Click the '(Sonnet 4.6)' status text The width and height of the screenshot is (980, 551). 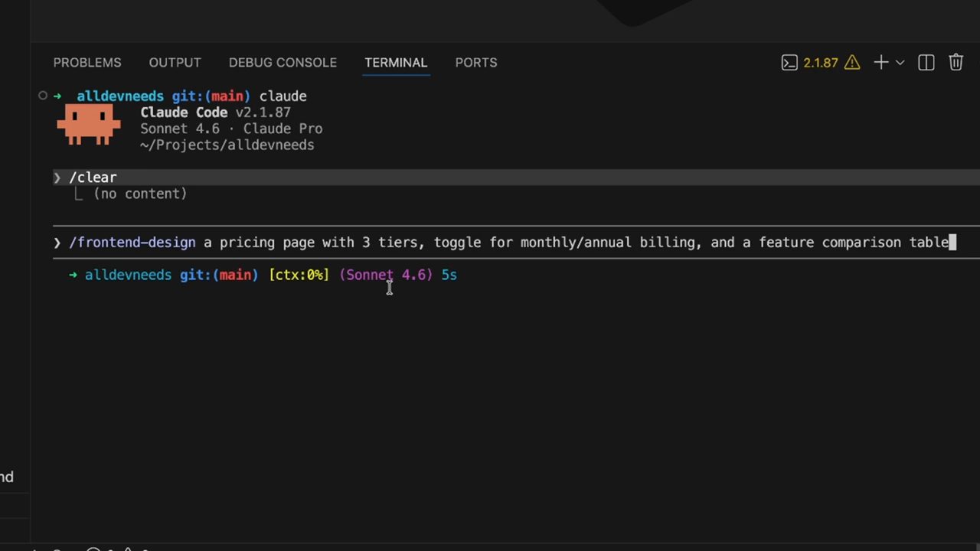386,275
